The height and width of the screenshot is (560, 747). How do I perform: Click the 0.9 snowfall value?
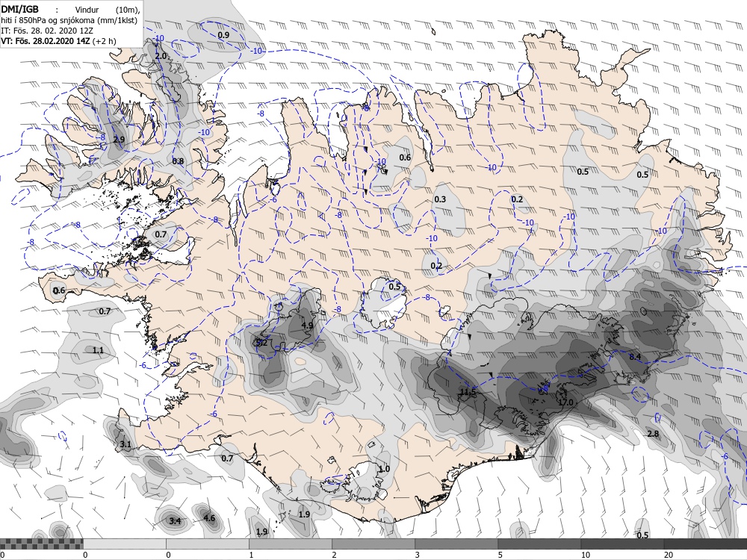(223, 35)
